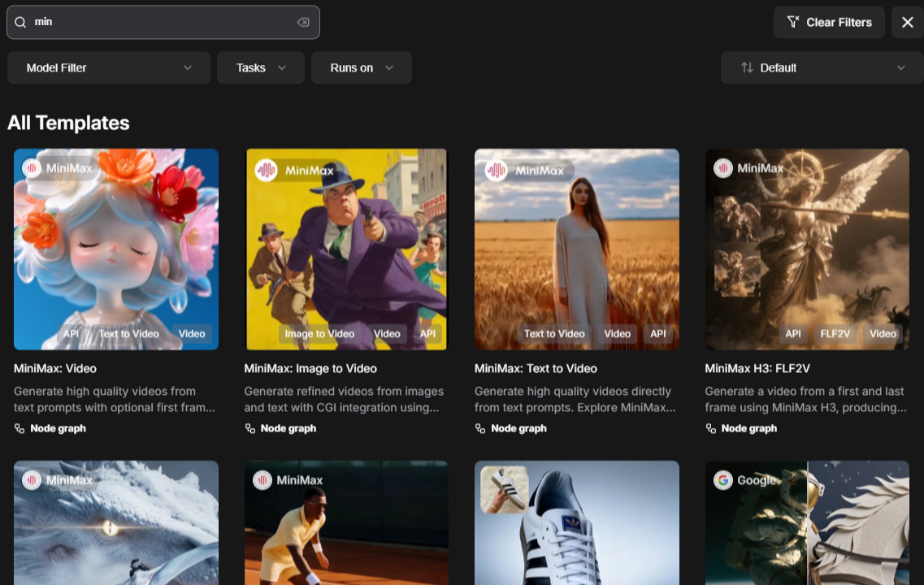Open the tennis player template thumbnail

[346, 523]
